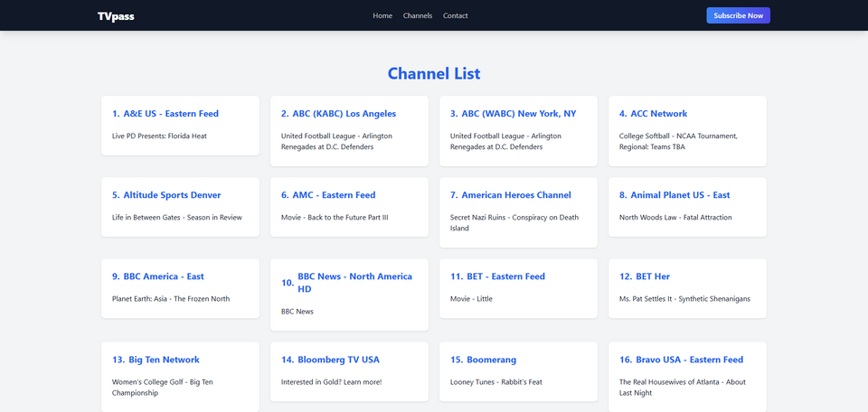Click 'Interested in Gold? Learn more!' text

(x=332, y=381)
